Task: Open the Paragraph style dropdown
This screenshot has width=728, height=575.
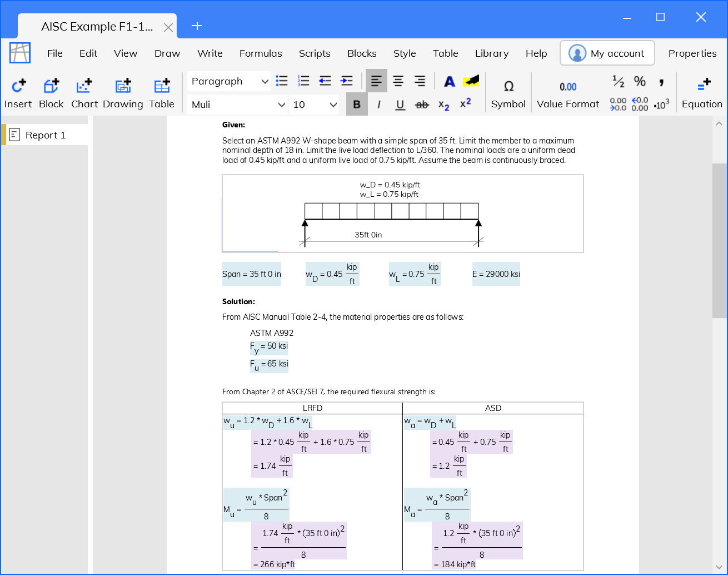Action: (x=228, y=81)
